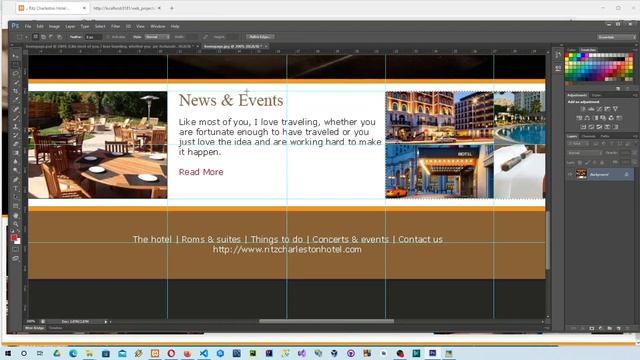Toggle lock all padlock in Layers panel
This screenshot has height=360, width=640.
click(x=602, y=162)
